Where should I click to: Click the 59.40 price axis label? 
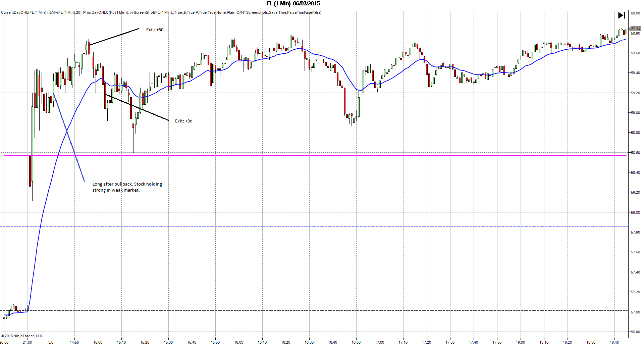point(635,73)
